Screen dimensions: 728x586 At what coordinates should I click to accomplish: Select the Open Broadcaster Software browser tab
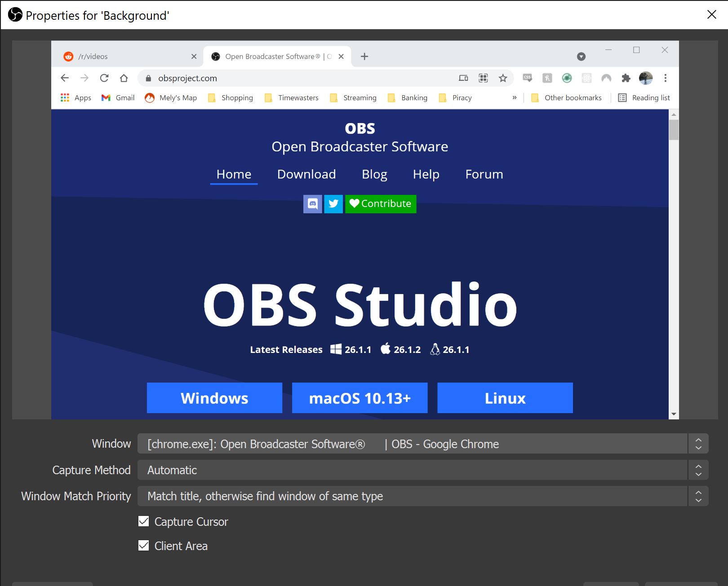(x=277, y=56)
